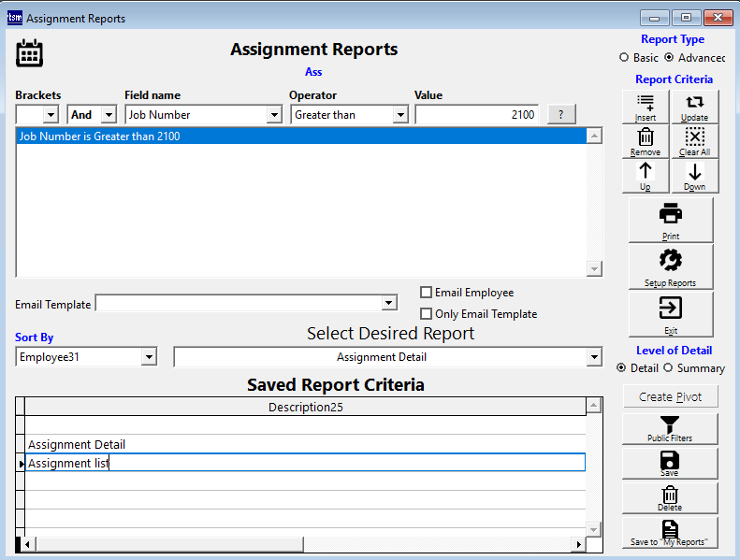Open Public Filters
The width and height of the screenshot is (740, 560).
coord(670,428)
